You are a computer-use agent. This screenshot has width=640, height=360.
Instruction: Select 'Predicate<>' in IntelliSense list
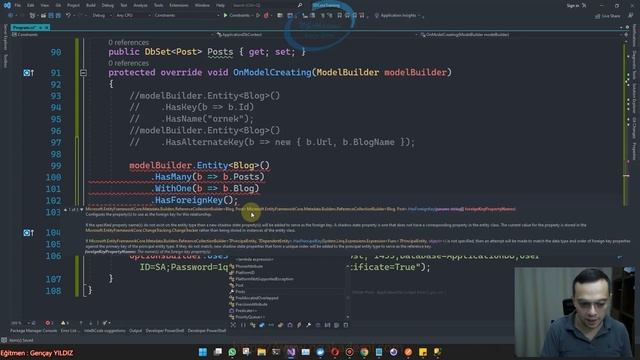(x=288, y=311)
